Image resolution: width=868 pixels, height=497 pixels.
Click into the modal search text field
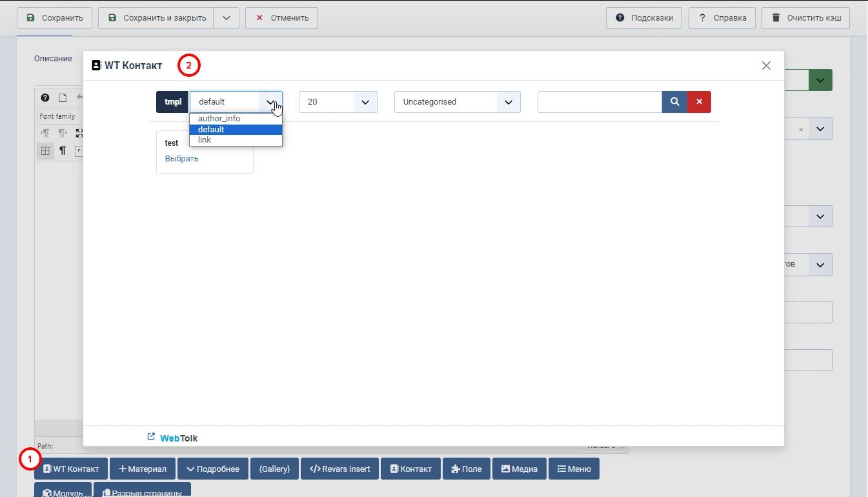click(599, 102)
